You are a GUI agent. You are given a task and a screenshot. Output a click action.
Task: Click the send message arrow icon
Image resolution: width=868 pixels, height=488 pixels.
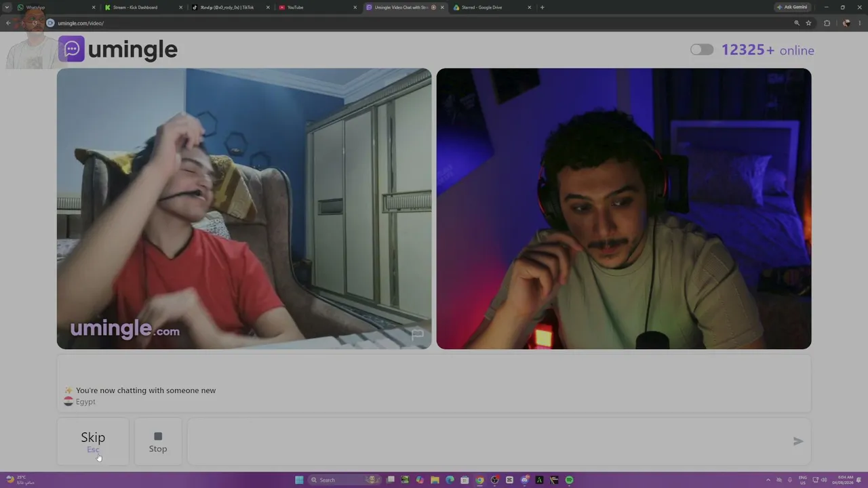(798, 441)
